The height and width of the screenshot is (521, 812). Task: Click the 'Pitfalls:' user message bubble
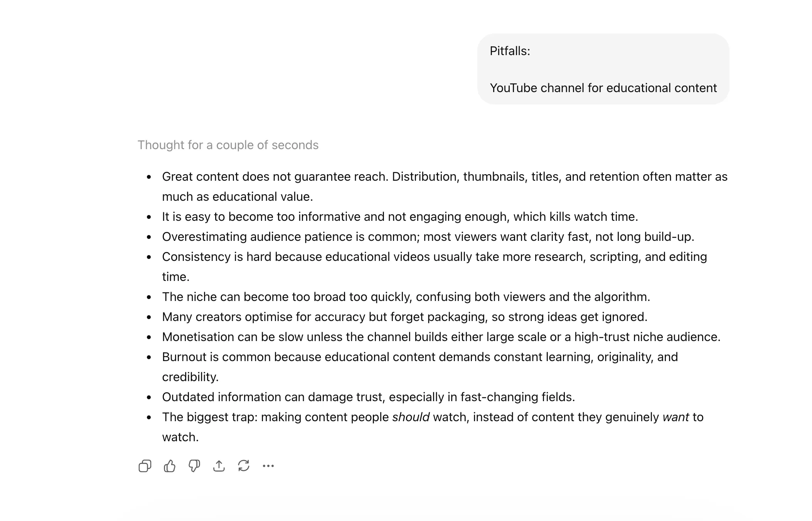pos(510,50)
